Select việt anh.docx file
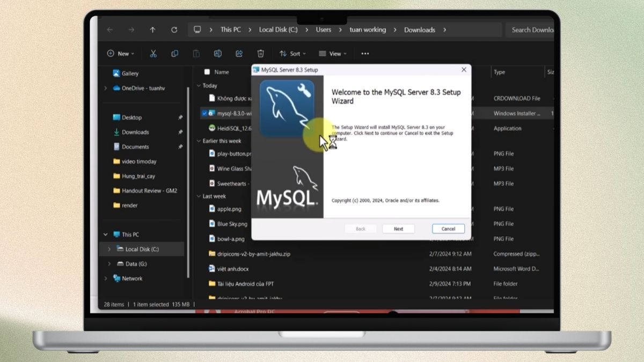Image resolution: width=644 pixels, height=362 pixels. click(229, 269)
